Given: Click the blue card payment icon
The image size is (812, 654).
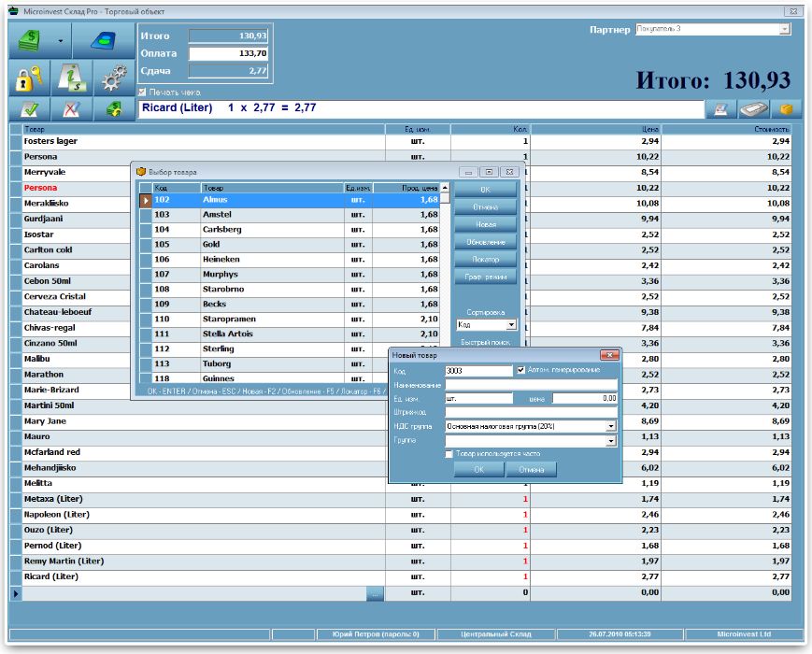Looking at the screenshot, I should click(x=104, y=40).
